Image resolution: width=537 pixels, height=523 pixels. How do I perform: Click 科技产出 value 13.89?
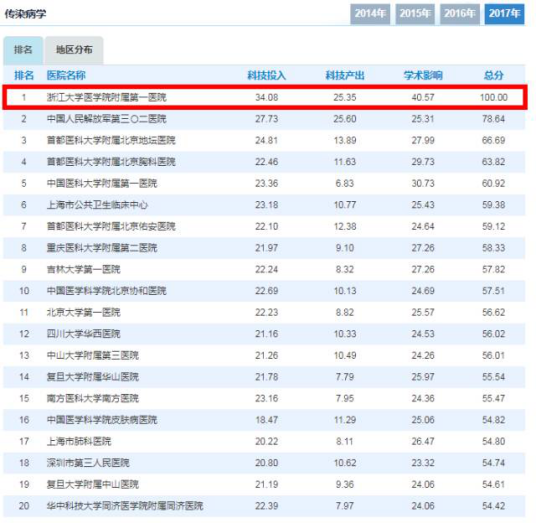pos(345,140)
